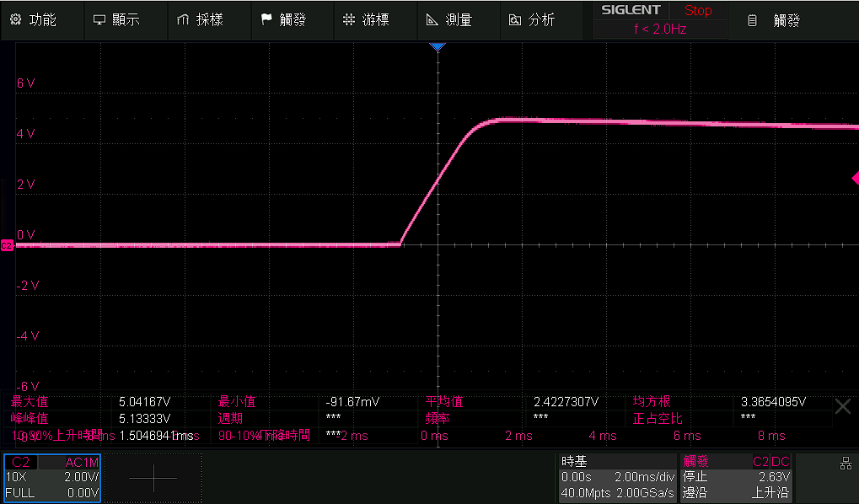Image resolution: width=859 pixels, height=504 pixels.
Task: Open the 採樣 (Acquire) menu
Action: (x=209, y=19)
